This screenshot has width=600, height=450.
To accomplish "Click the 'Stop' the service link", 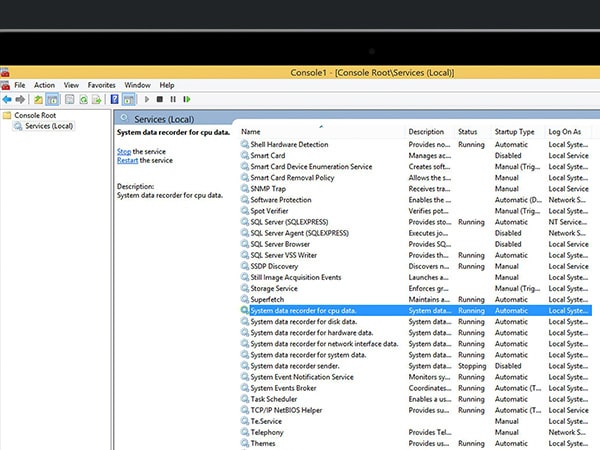I will (x=124, y=152).
